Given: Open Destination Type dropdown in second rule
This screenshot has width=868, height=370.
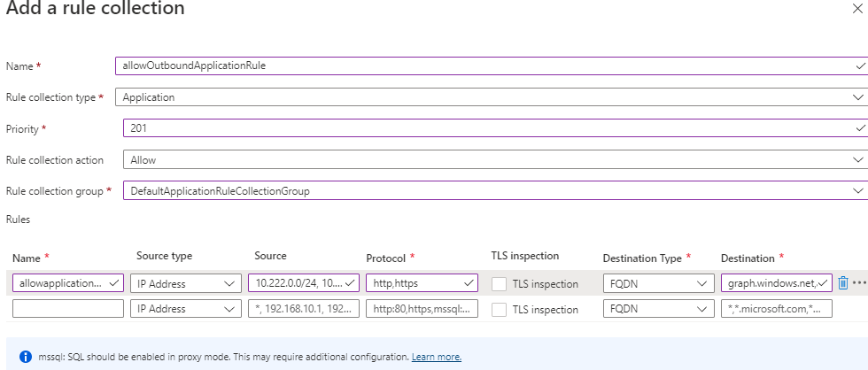Looking at the screenshot, I should (x=658, y=309).
